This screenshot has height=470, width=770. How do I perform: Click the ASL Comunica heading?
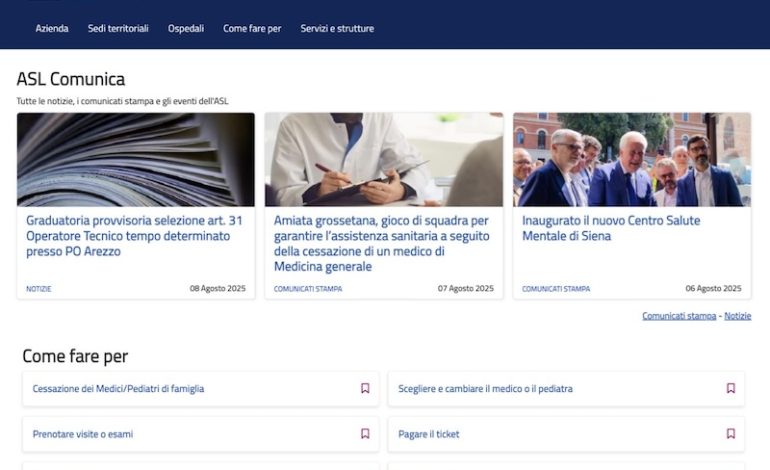71,79
